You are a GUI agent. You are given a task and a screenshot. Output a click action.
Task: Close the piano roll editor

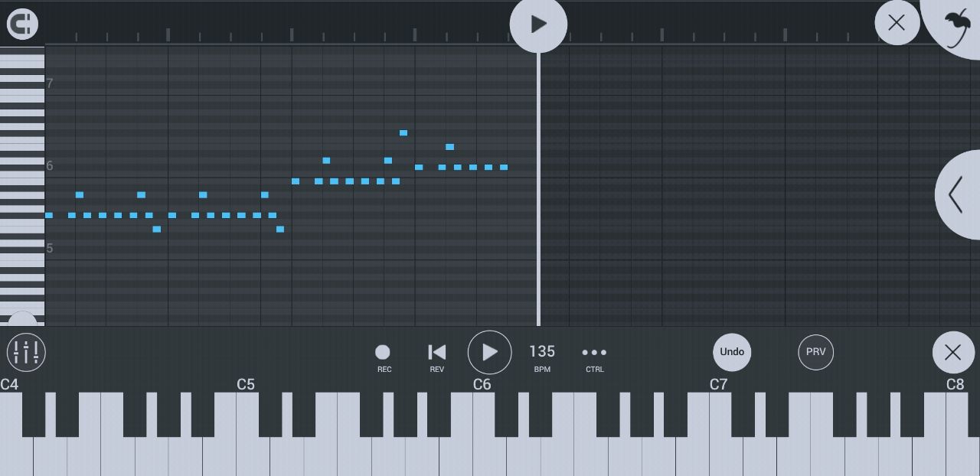click(x=897, y=23)
